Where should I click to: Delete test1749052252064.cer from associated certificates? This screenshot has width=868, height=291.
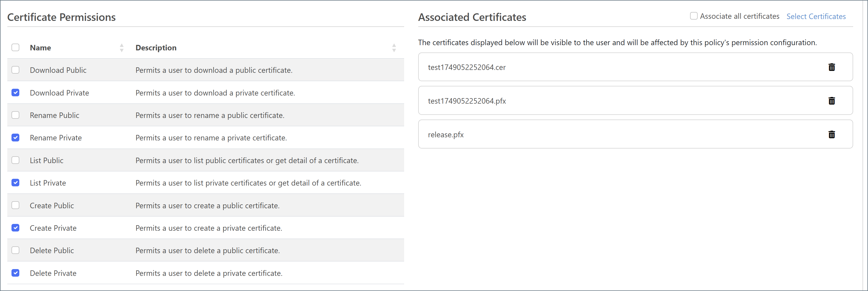point(831,67)
